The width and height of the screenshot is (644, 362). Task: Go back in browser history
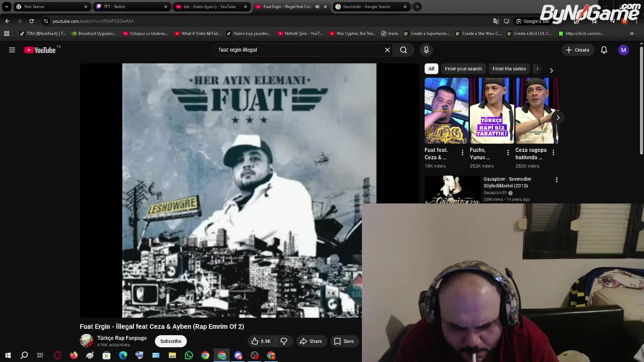[7, 21]
